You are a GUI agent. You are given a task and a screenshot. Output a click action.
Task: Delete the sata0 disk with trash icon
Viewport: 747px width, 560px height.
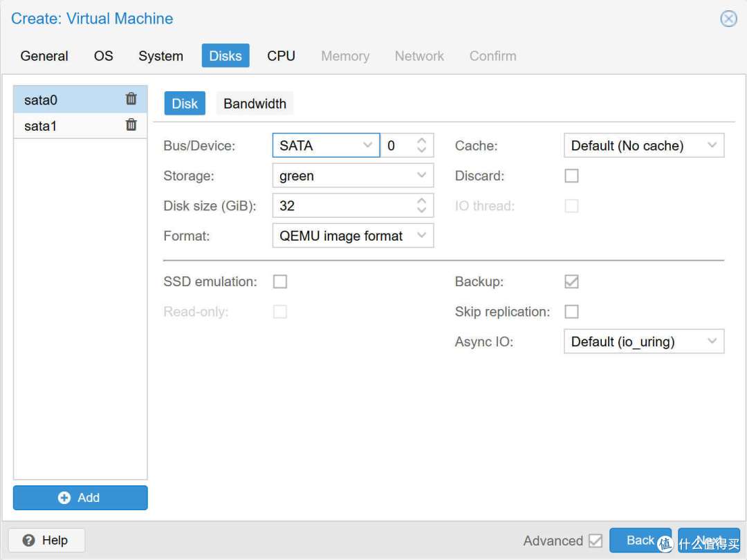tap(131, 100)
